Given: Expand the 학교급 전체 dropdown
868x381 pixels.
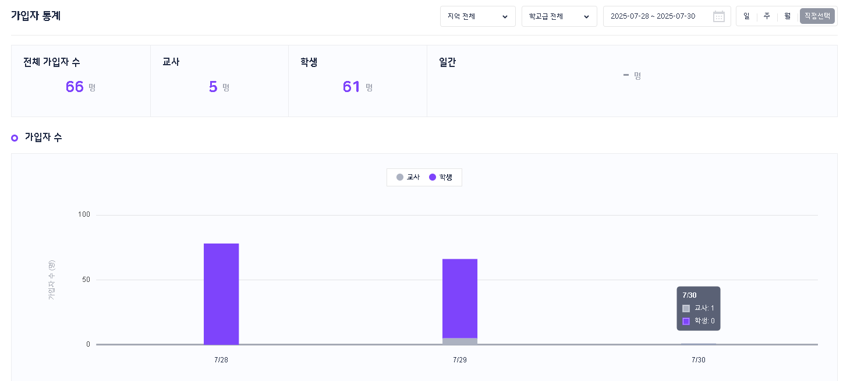Looking at the screenshot, I should [x=559, y=16].
